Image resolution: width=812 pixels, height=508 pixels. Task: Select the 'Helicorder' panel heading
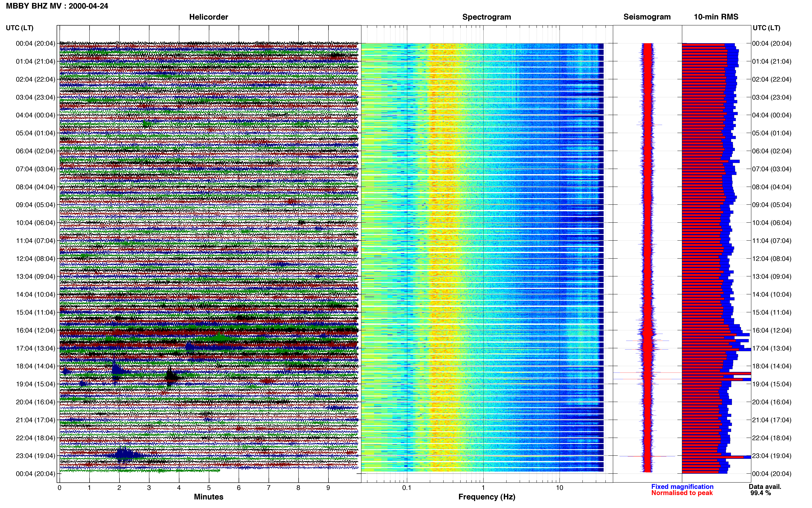[x=209, y=17]
